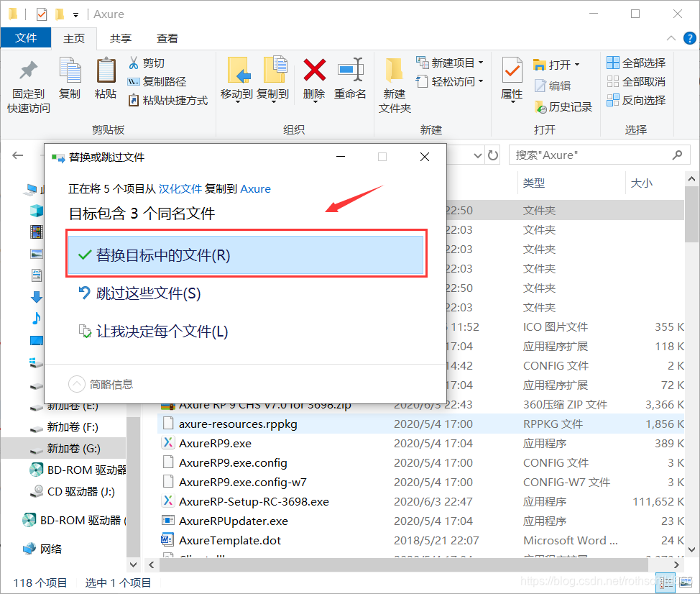Open the New item (新建项目) dropdown
Viewport: 700px width, 594px height.
[481, 63]
